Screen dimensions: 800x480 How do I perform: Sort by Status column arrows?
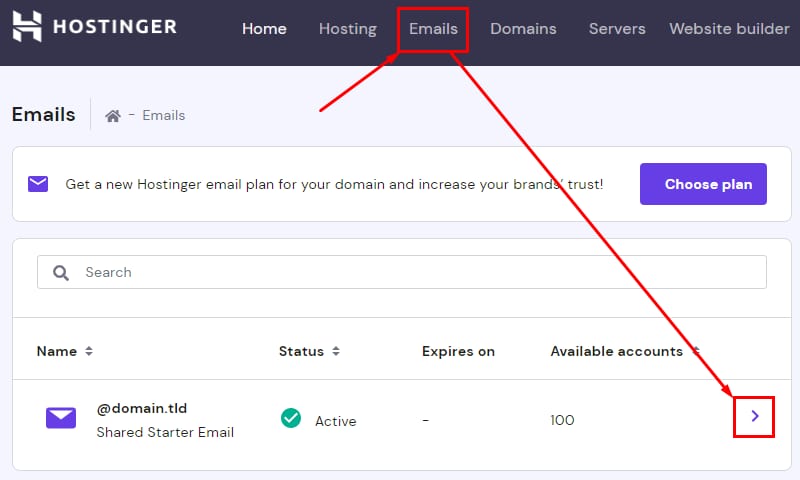point(336,351)
